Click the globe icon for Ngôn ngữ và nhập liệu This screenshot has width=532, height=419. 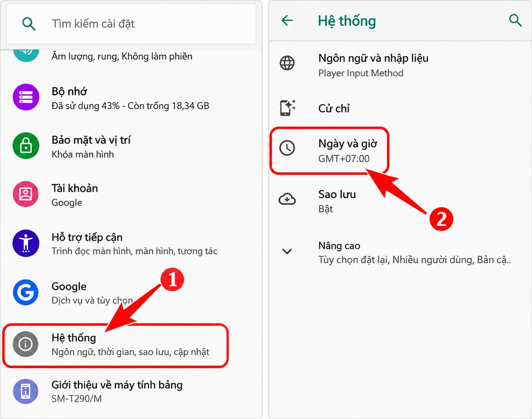[x=287, y=63]
